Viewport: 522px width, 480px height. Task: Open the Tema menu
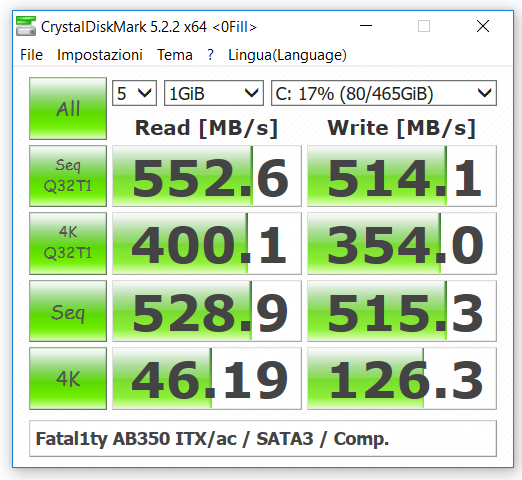(x=175, y=55)
